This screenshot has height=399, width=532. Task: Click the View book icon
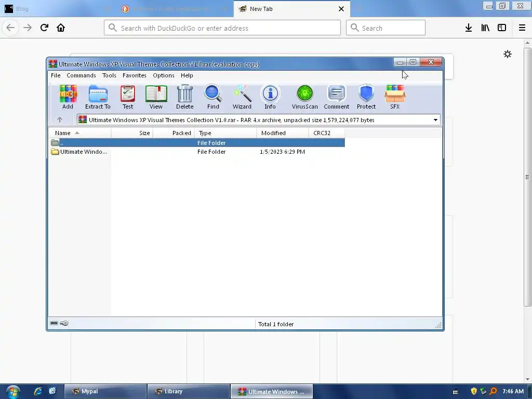click(x=156, y=97)
